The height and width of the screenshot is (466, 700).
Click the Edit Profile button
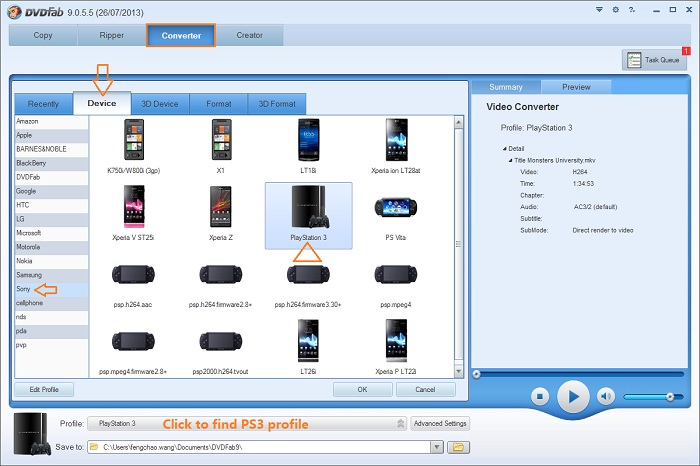point(44,389)
